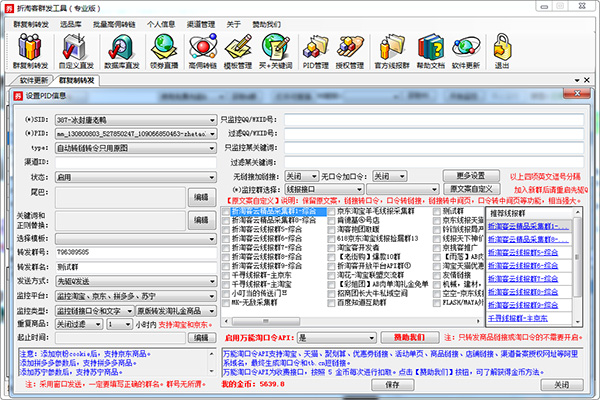Click the PID管理 toolbar icon
The image size is (600, 400).
click(315, 46)
